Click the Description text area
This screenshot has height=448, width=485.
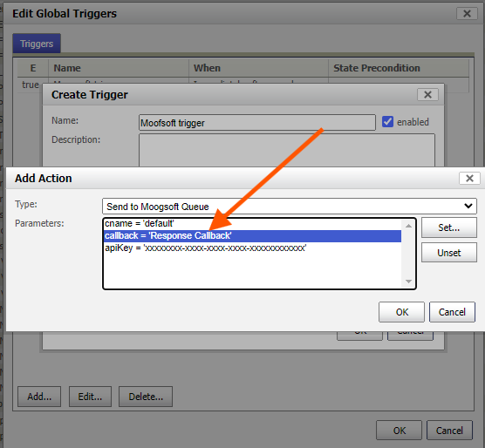pyautogui.click(x=287, y=151)
